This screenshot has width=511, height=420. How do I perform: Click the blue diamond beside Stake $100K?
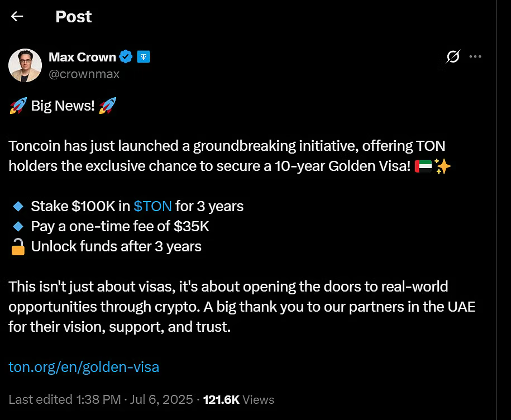pos(18,206)
